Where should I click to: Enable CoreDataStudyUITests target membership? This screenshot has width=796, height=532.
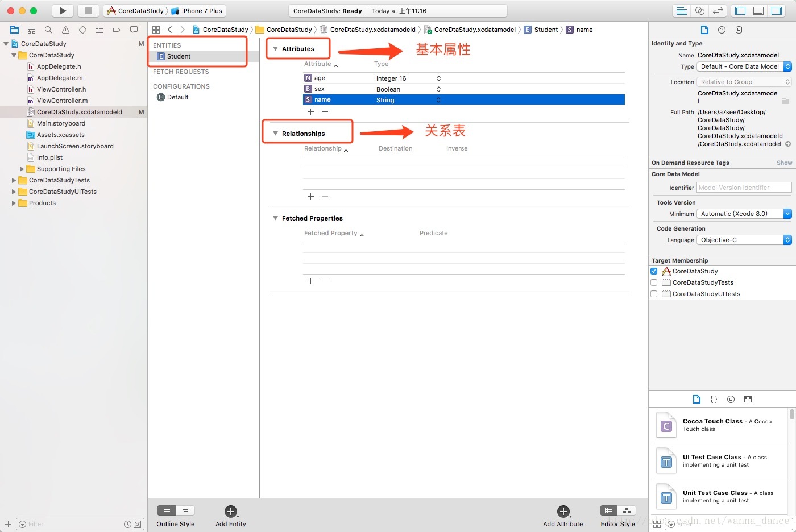(654, 294)
